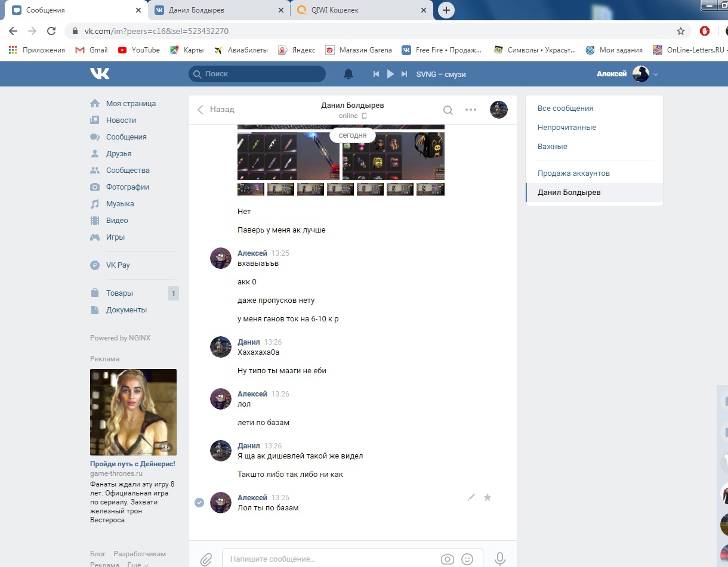The image size is (728, 567).
Task: Click the VK logo in header
Action: (x=100, y=73)
